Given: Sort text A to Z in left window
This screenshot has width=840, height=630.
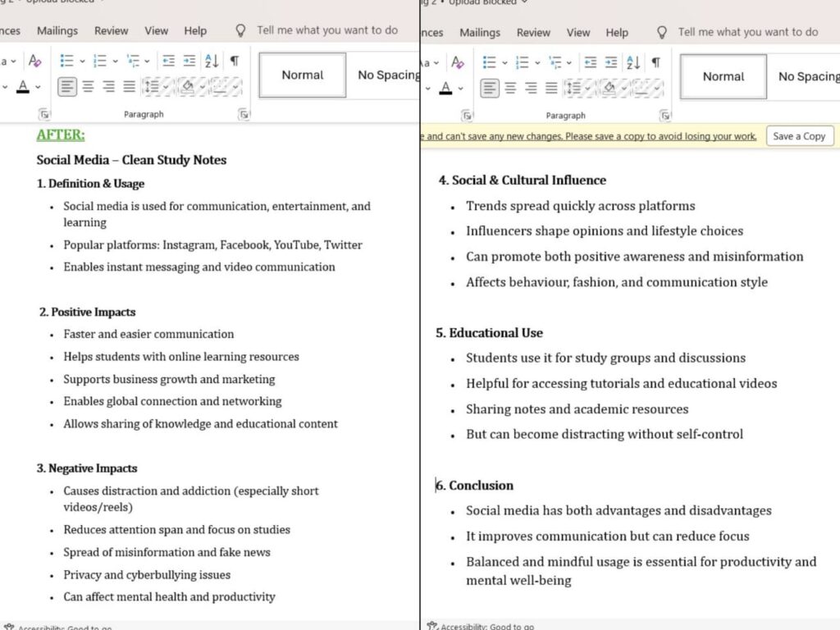Looking at the screenshot, I should pyautogui.click(x=212, y=61).
